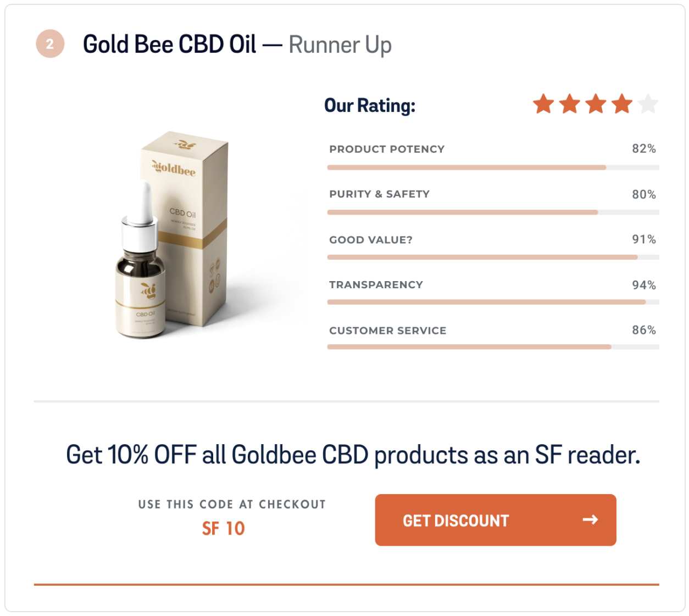Click the third orange rating star

[x=597, y=104]
